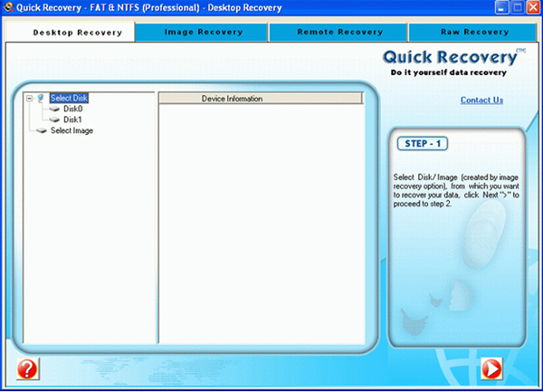Select the Select Image tree entry
The image size is (543, 392).
(71, 130)
